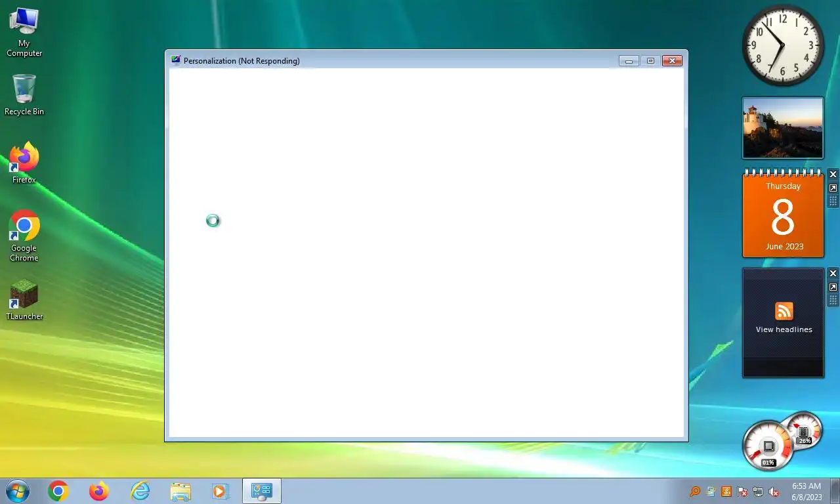Open the Action Center flag icon

click(x=742, y=492)
